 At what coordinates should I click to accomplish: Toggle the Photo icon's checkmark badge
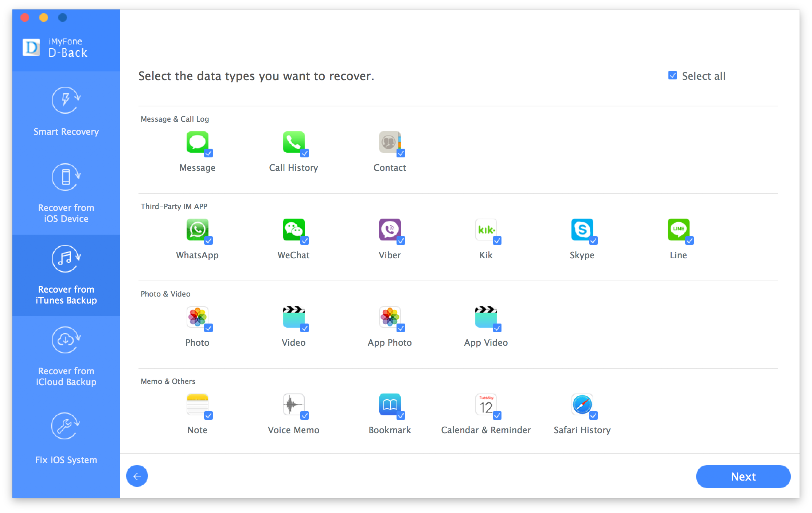click(x=208, y=328)
